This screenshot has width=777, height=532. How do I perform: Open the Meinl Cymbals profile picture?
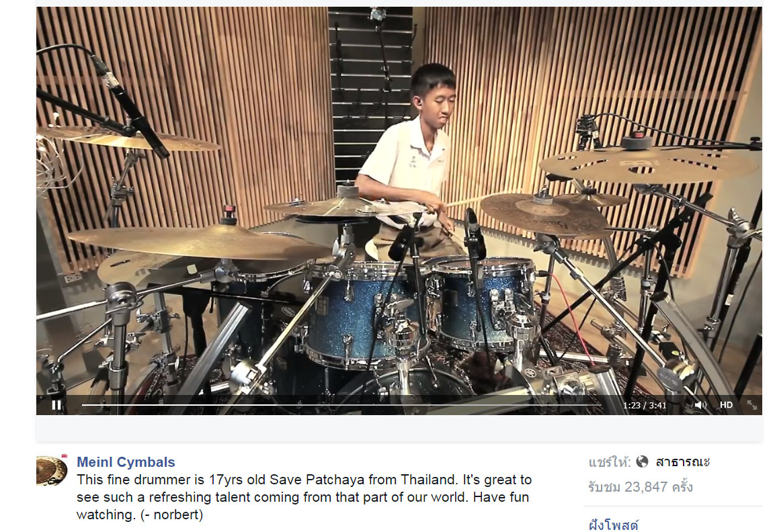[x=52, y=471]
